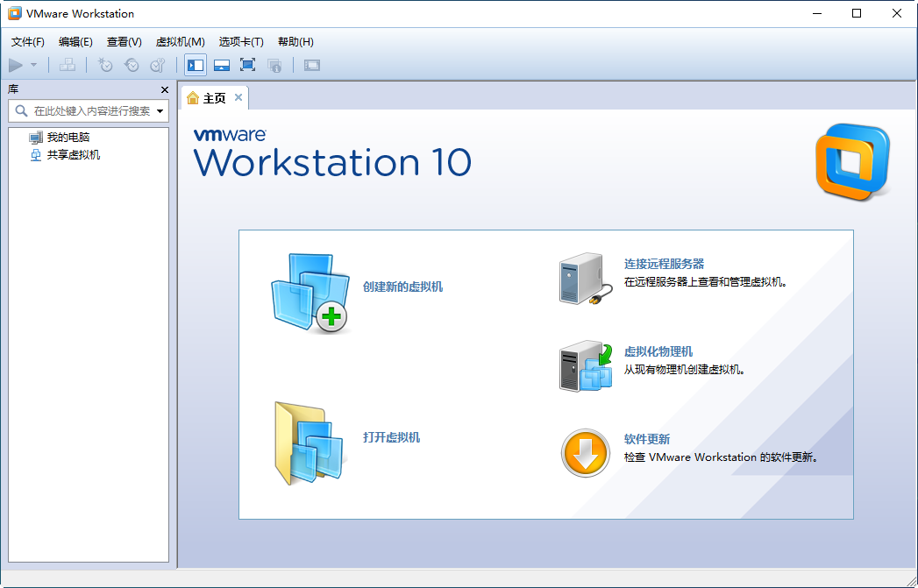The width and height of the screenshot is (918, 588).
Task: Toggle the console view icon on the toolbar
Action: point(311,65)
